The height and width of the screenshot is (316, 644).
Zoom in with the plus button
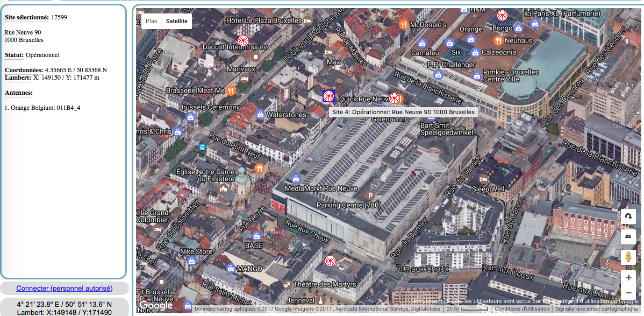click(628, 278)
